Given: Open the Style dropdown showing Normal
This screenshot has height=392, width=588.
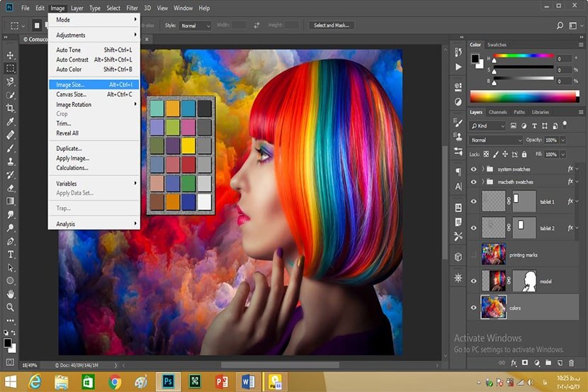Looking at the screenshot, I should pyautogui.click(x=195, y=26).
